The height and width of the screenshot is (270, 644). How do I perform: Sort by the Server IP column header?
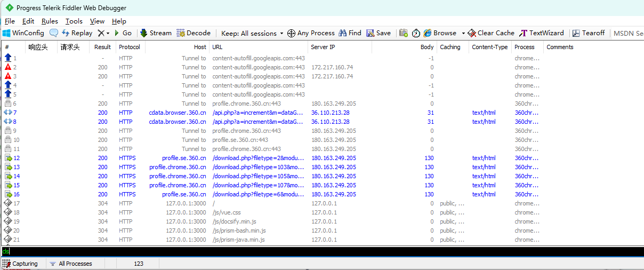[x=340, y=47]
